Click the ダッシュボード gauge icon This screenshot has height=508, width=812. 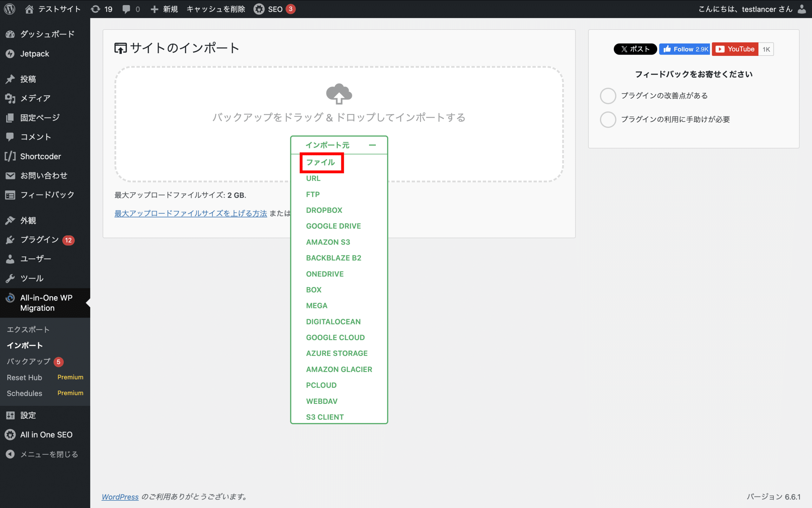click(x=10, y=34)
